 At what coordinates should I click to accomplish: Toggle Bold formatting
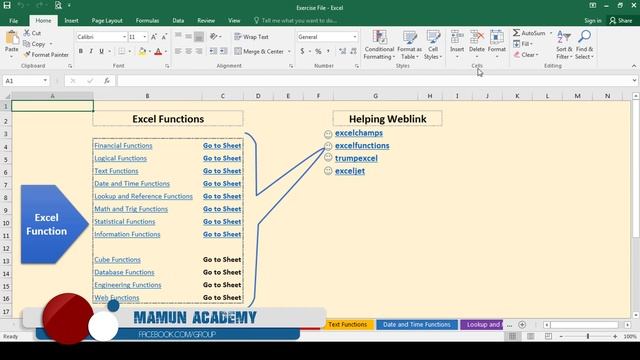(81, 51)
